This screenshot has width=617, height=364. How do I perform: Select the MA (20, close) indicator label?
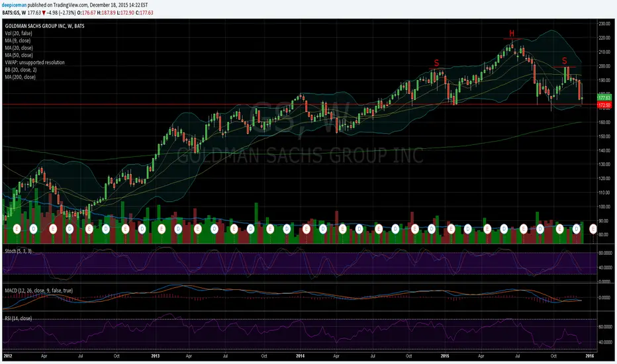tap(19, 48)
